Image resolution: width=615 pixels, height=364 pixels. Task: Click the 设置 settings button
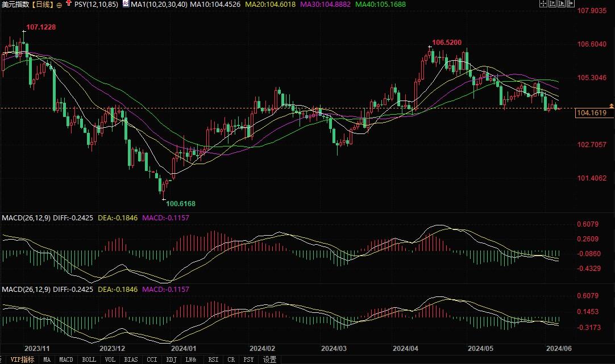(x=270, y=359)
